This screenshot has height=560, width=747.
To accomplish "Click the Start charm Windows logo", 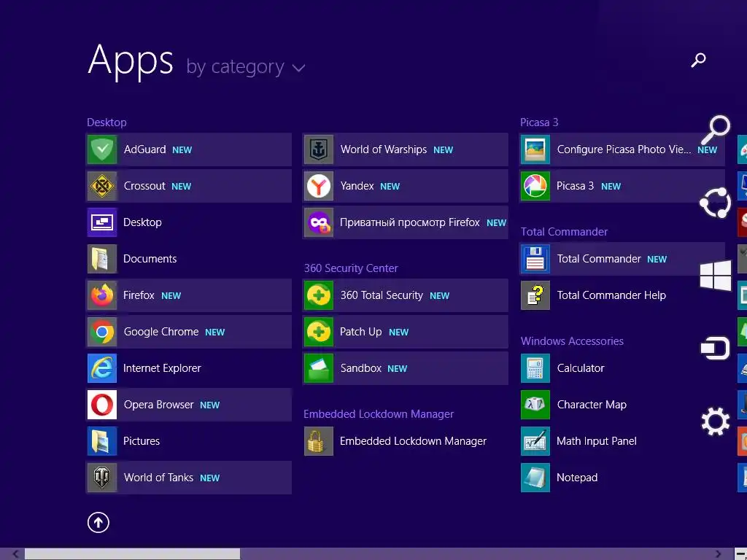I will tap(716, 275).
